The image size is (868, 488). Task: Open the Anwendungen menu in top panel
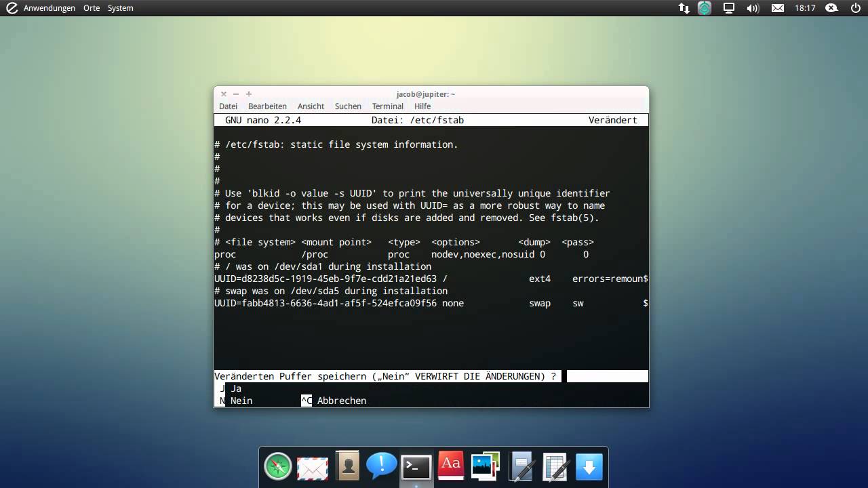(x=49, y=8)
